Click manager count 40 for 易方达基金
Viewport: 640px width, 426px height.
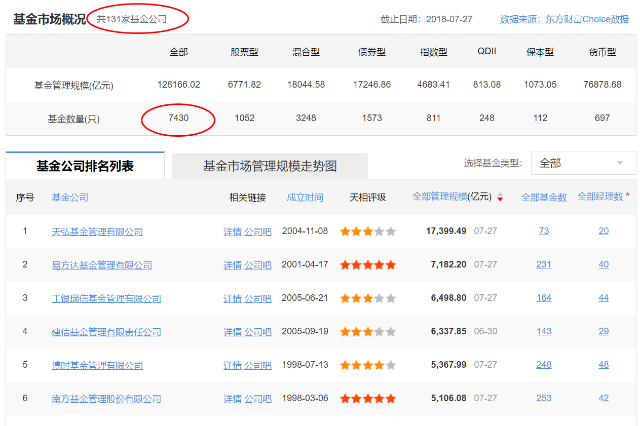tap(604, 264)
